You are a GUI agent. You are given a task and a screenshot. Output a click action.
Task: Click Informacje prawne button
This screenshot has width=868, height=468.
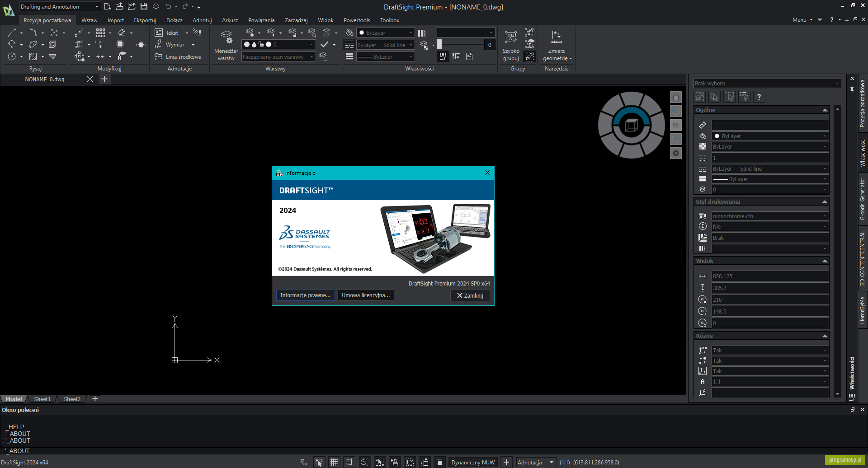tap(305, 295)
